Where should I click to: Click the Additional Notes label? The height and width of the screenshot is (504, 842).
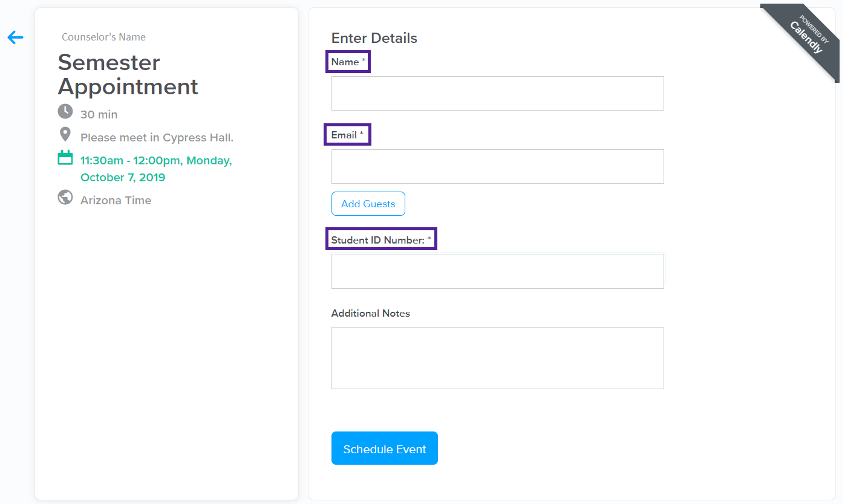click(371, 313)
